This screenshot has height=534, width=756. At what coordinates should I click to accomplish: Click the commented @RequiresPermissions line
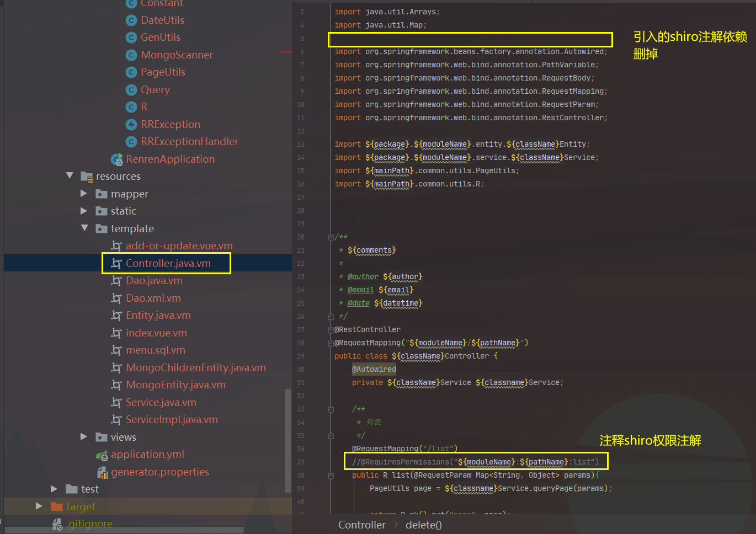pyautogui.click(x=475, y=462)
